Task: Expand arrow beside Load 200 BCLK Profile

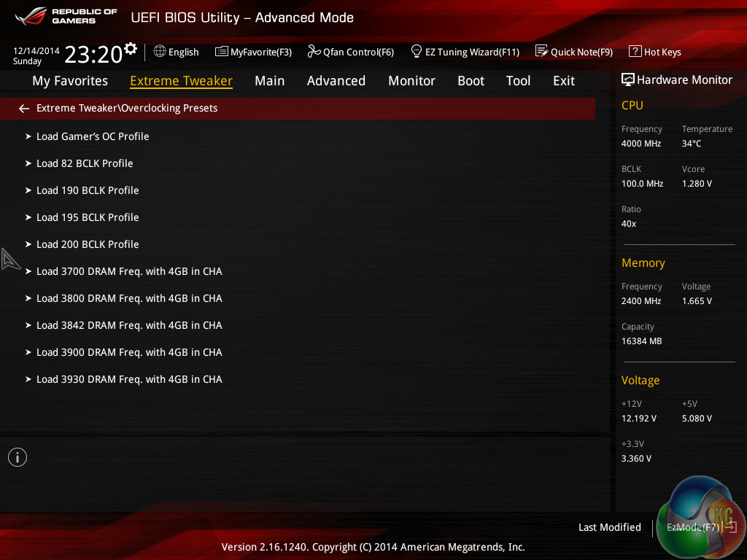Action: point(28,244)
